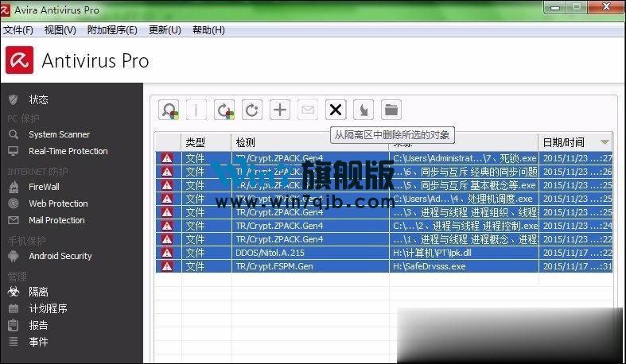The height and width of the screenshot is (364, 626).
Task: Click the shield icon next to 状态
Action: point(14,99)
